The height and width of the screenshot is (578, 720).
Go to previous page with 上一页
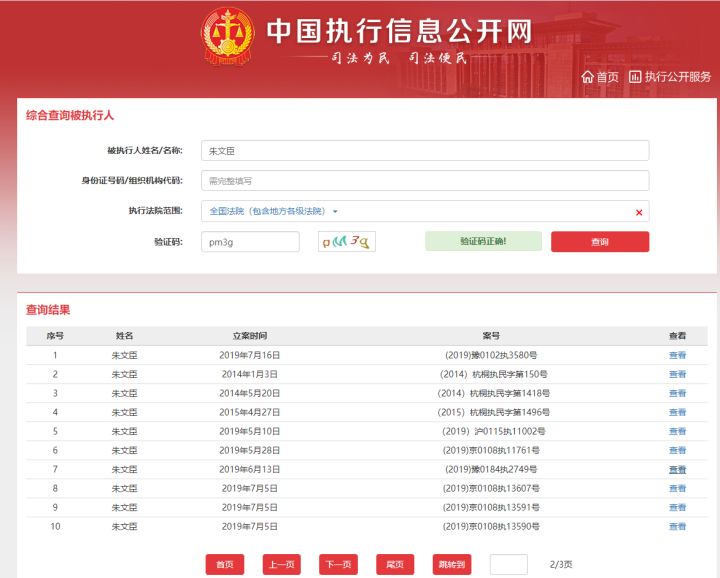click(x=281, y=564)
